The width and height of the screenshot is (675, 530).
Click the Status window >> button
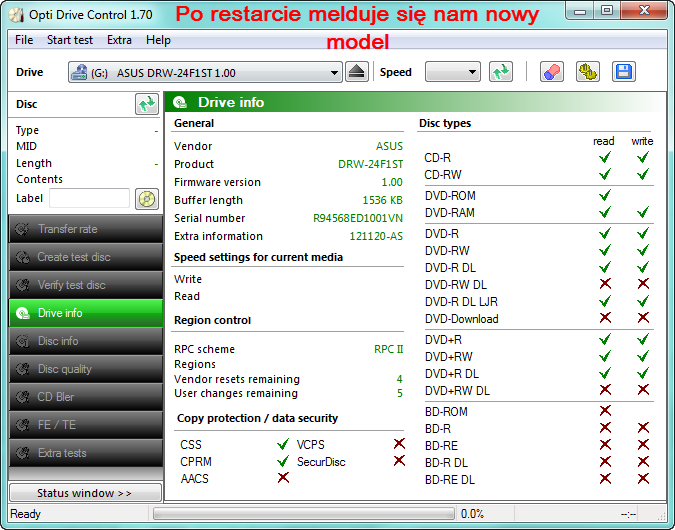[85, 493]
